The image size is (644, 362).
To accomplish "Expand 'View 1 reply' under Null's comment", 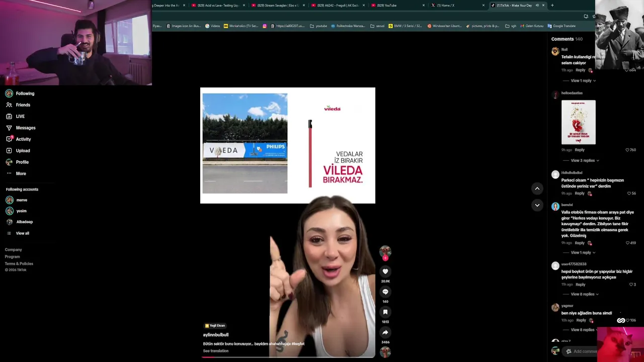I will click(583, 81).
